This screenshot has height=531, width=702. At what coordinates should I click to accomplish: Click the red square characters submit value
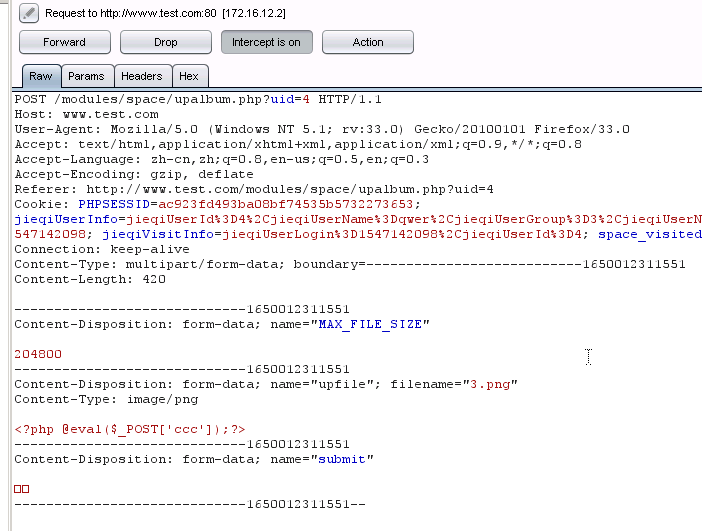pos(21,489)
